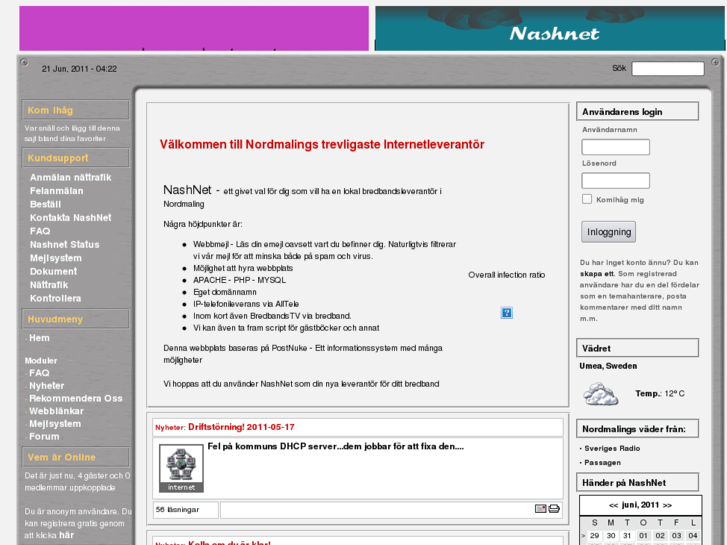Open FAQ under Moduler

click(39, 373)
